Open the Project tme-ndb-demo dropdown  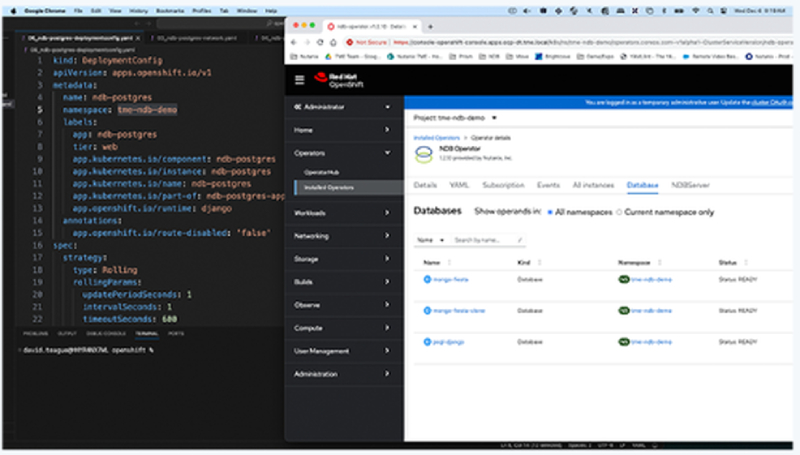(x=455, y=118)
